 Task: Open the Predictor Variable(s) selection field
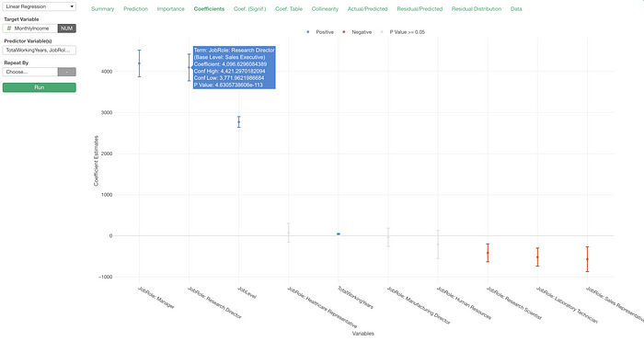coord(39,50)
